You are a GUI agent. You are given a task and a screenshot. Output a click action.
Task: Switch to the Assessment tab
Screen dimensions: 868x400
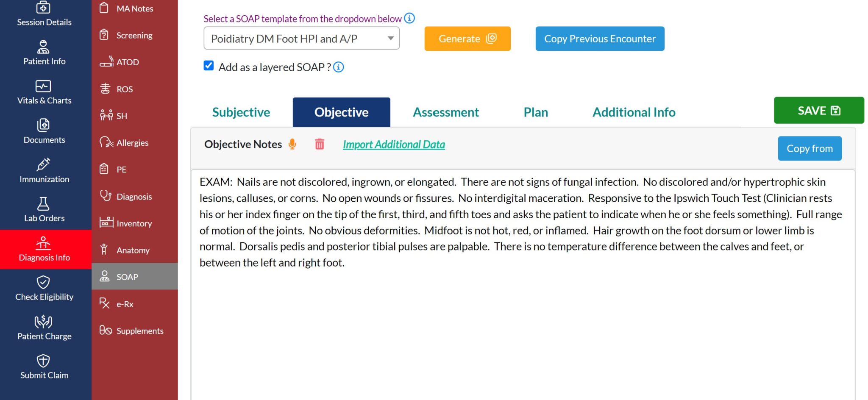(446, 112)
